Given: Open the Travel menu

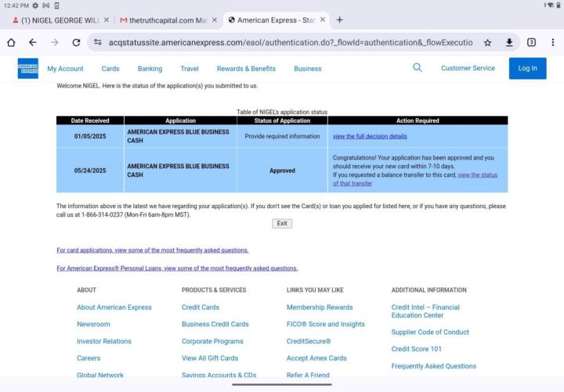Looking at the screenshot, I should [x=190, y=69].
